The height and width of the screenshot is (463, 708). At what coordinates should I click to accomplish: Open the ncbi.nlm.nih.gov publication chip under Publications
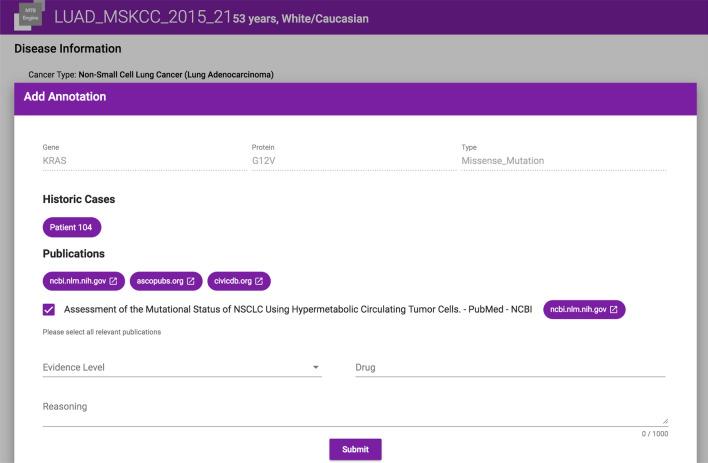click(84, 281)
